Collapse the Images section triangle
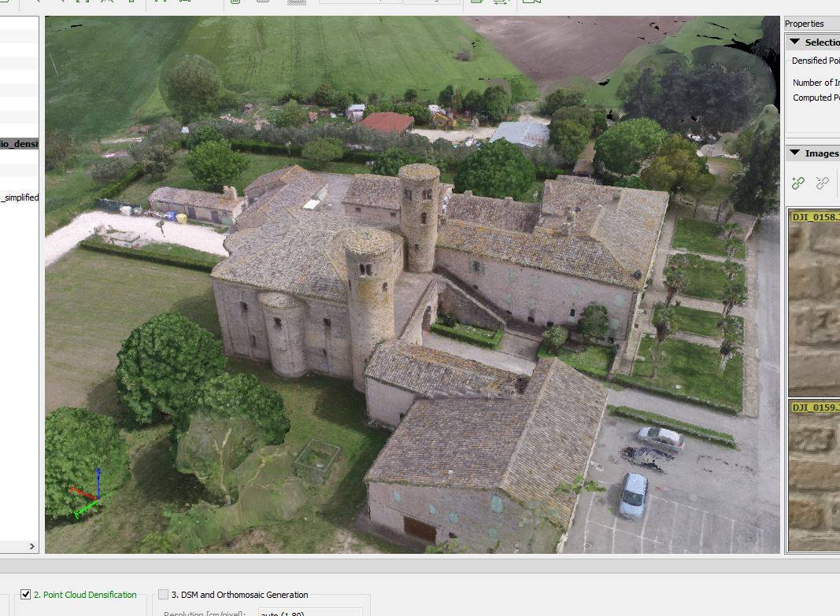The height and width of the screenshot is (616, 840). (x=794, y=153)
